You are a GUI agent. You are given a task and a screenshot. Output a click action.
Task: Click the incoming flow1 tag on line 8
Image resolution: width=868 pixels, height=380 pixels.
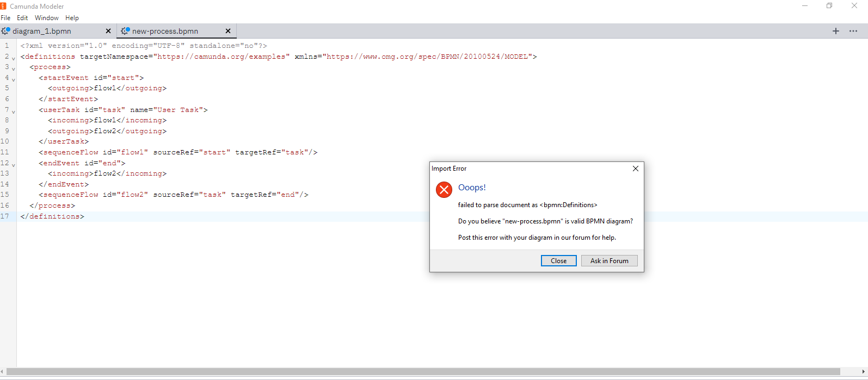[107, 120]
